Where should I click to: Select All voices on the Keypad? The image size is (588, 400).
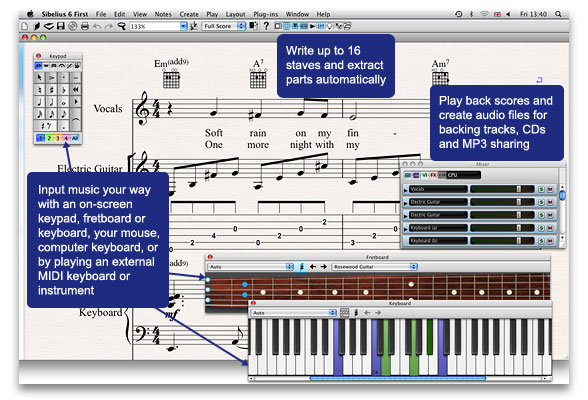(x=75, y=138)
